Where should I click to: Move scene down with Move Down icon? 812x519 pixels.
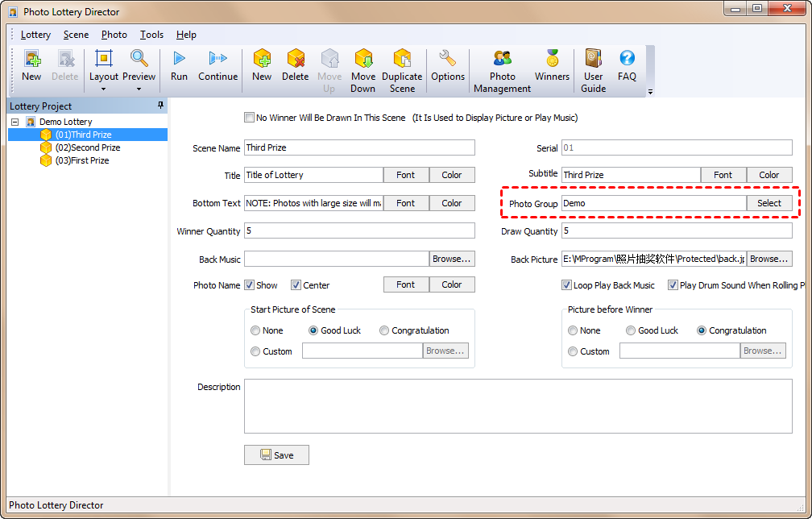363,59
